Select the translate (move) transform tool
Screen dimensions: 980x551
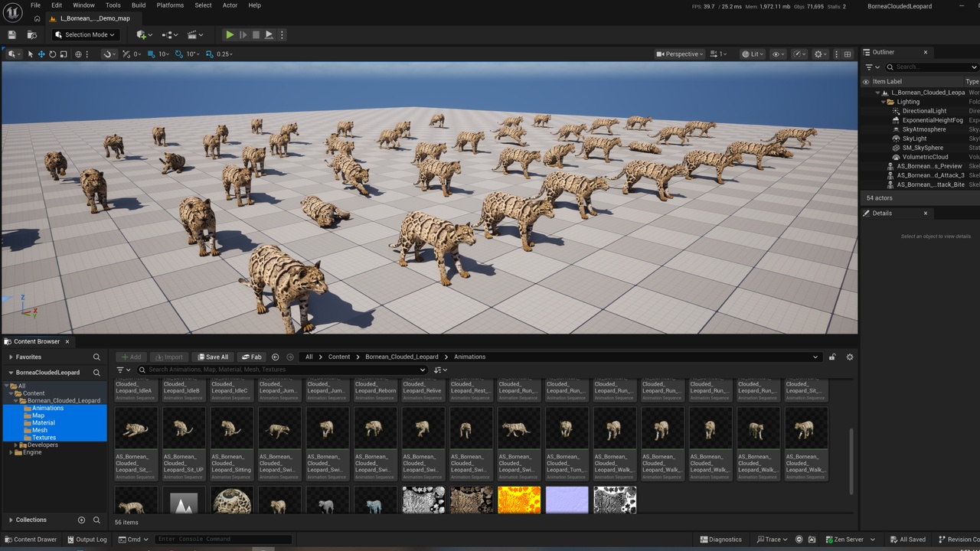[x=41, y=54]
